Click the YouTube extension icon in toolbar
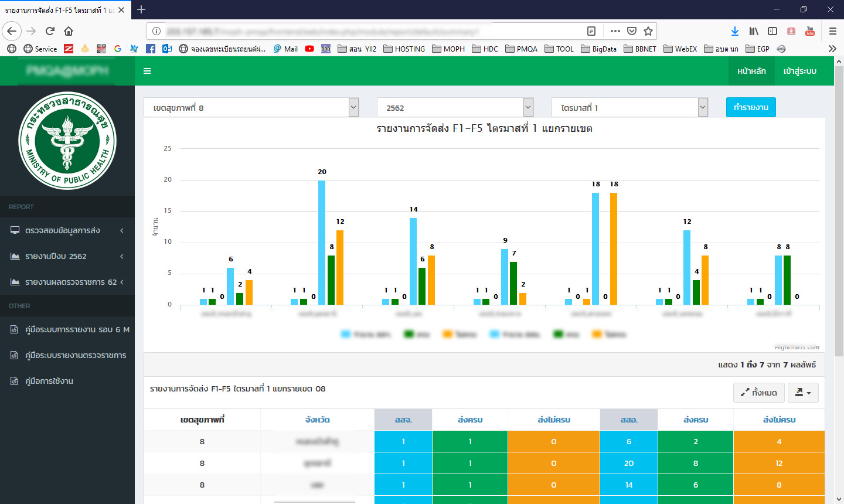Image resolution: width=844 pixels, height=504 pixels. point(810,31)
